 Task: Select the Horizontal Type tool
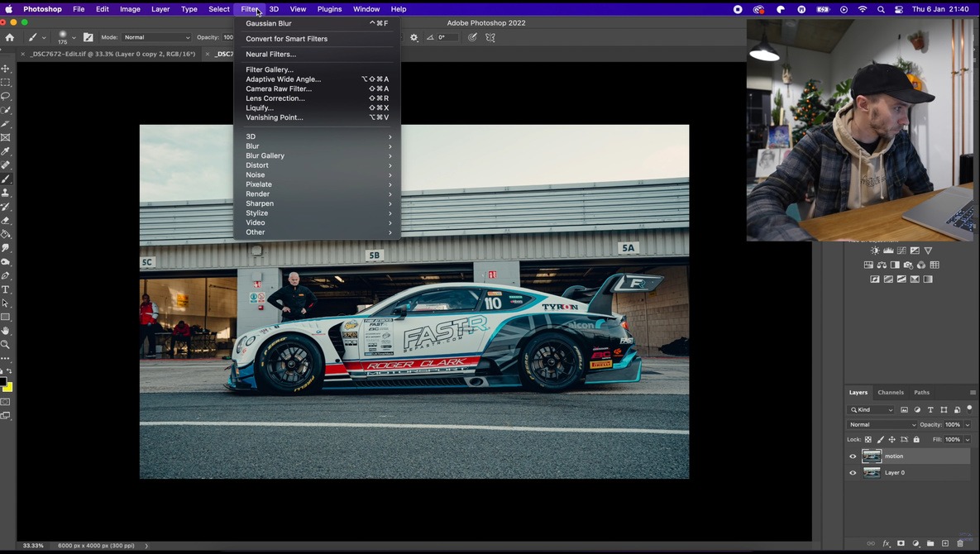pyautogui.click(x=6, y=289)
